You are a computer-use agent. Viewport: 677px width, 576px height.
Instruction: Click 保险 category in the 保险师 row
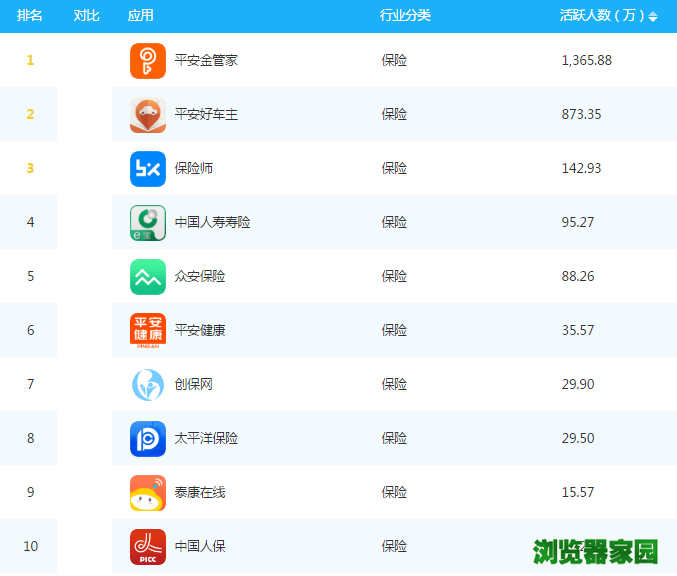[x=394, y=169]
